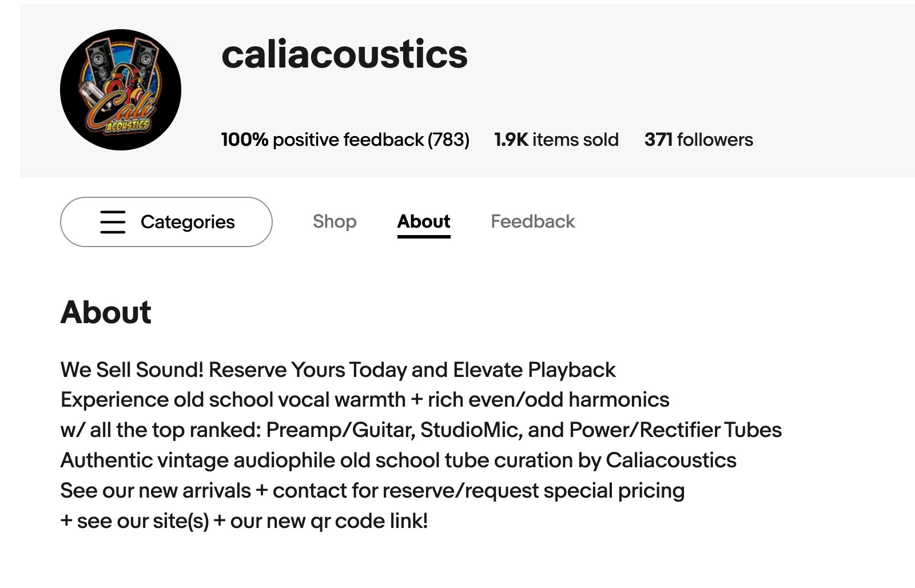This screenshot has height=588, width=915.
Task: Click the 1.9K items sold stat
Action: point(556,140)
